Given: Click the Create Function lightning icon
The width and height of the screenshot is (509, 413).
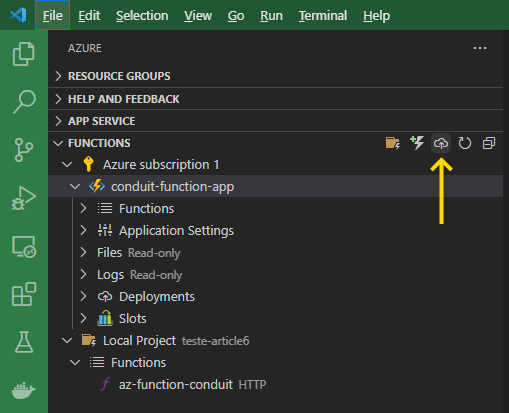Looking at the screenshot, I should (x=417, y=143).
